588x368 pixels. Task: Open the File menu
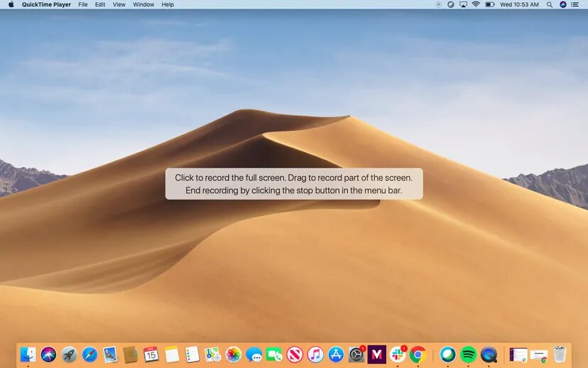[x=83, y=4]
